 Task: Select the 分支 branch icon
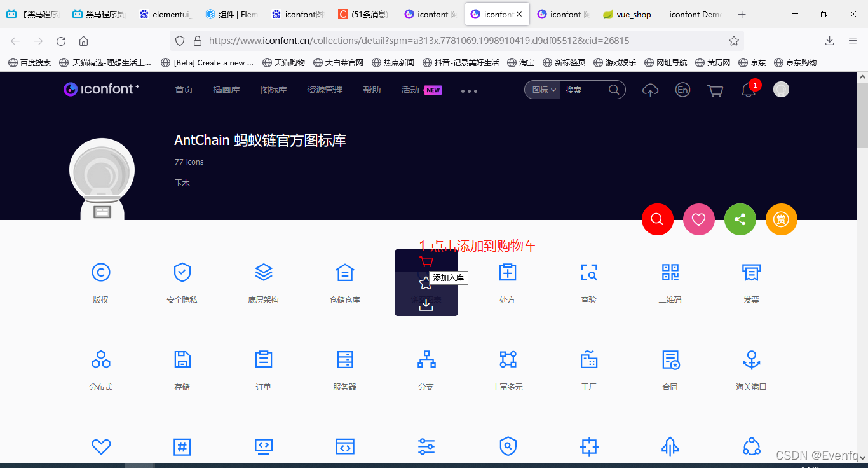coord(426,359)
